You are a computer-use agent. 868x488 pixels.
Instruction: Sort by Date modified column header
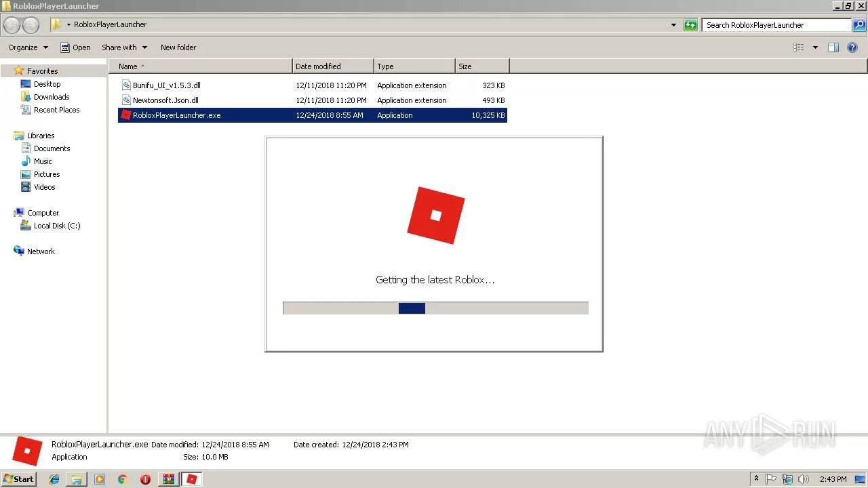[333, 66]
